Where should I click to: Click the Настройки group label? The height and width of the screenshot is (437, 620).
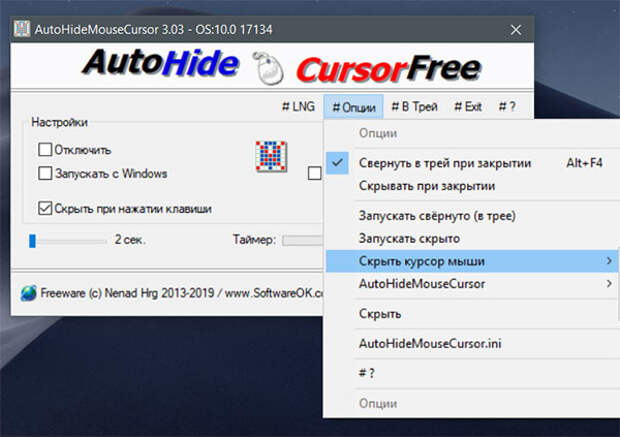(59, 122)
